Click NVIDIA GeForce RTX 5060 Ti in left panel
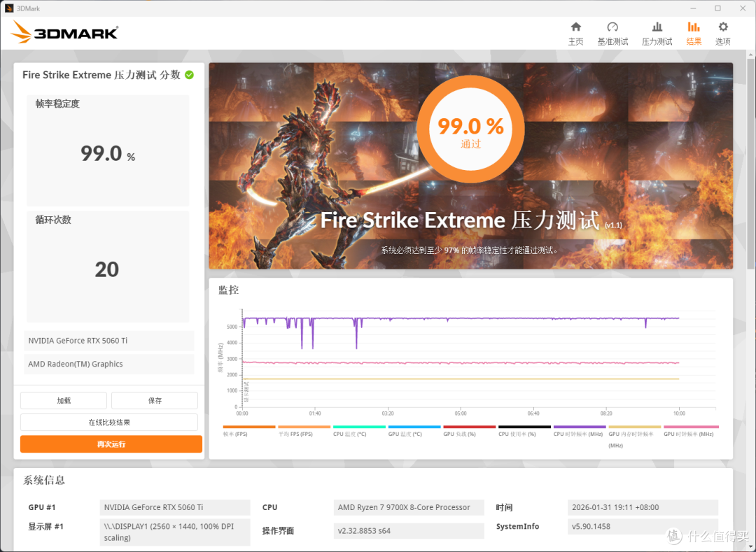 [x=109, y=341]
